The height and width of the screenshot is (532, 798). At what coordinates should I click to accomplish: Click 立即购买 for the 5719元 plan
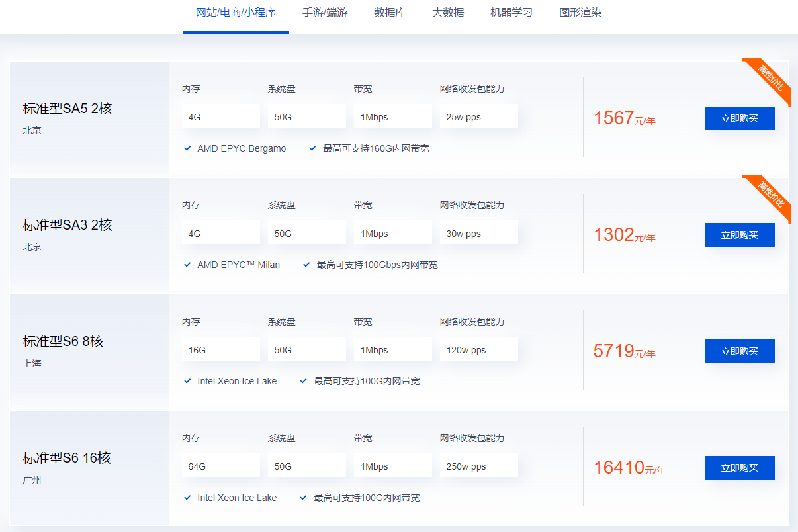pos(739,351)
